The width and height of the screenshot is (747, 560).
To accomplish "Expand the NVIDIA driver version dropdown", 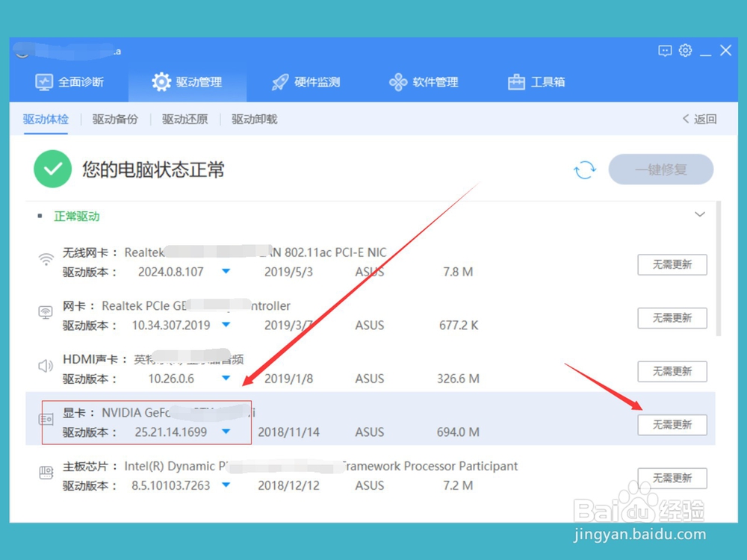I will coord(226,432).
